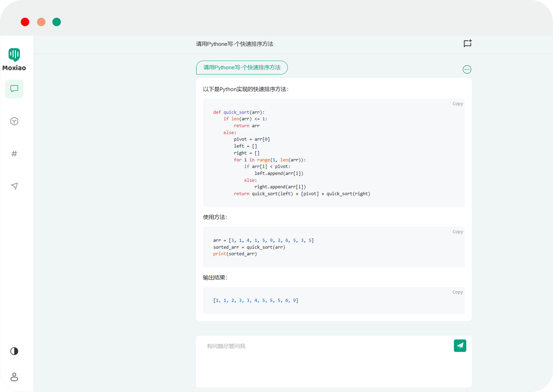Open the hashtag icon in sidebar
The height and width of the screenshot is (392, 553).
14,153
